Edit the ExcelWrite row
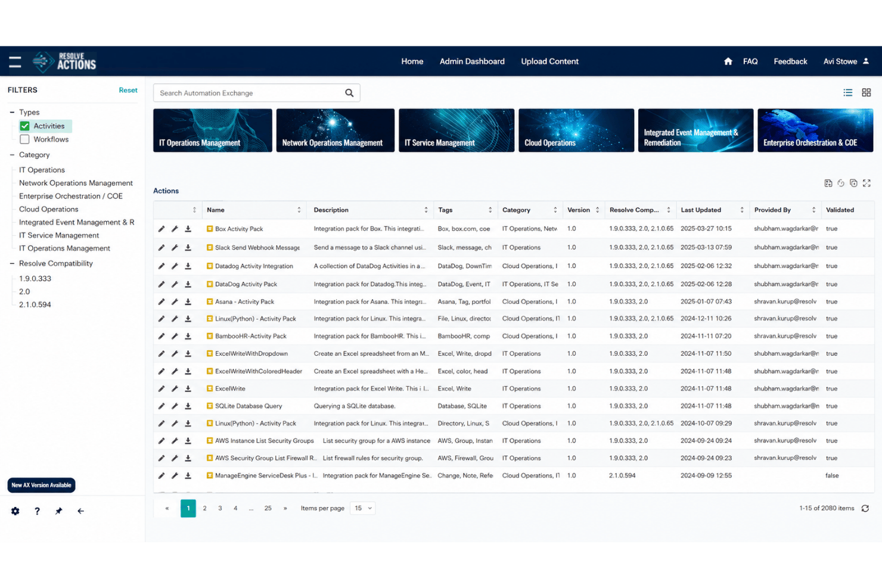 (162, 389)
